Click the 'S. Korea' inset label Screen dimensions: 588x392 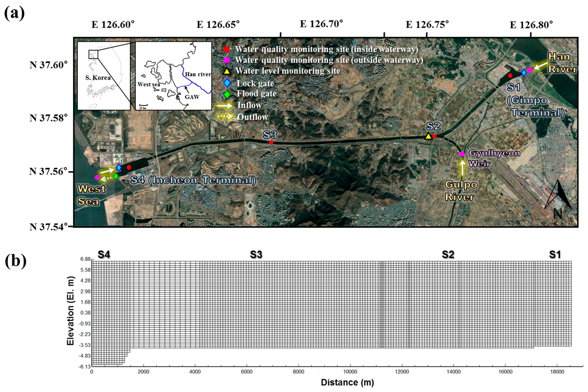(x=98, y=78)
